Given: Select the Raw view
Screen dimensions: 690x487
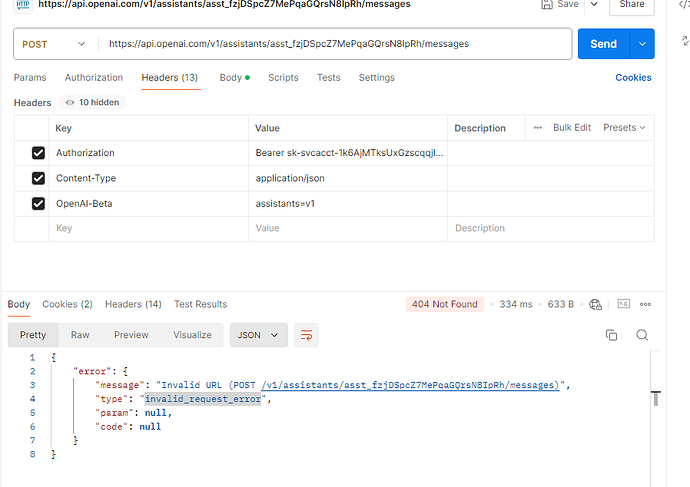Looking at the screenshot, I should coord(80,335).
